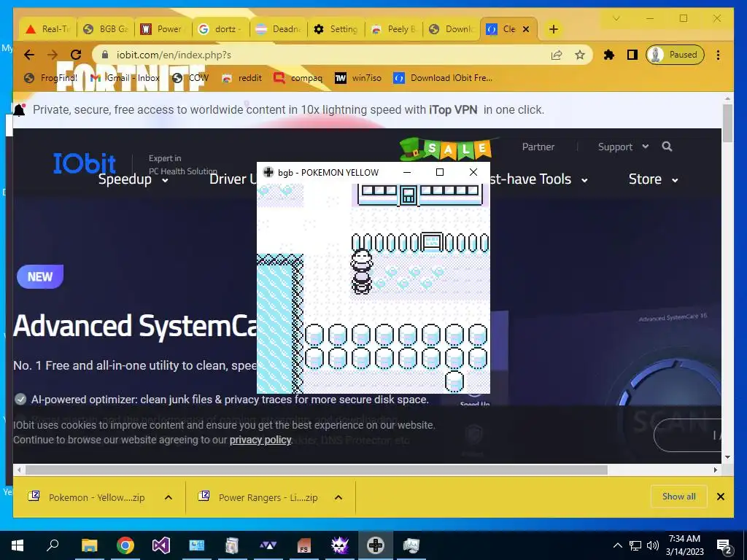Open Windows taskbar search
The image size is (747, 560).
pos(53,545)
